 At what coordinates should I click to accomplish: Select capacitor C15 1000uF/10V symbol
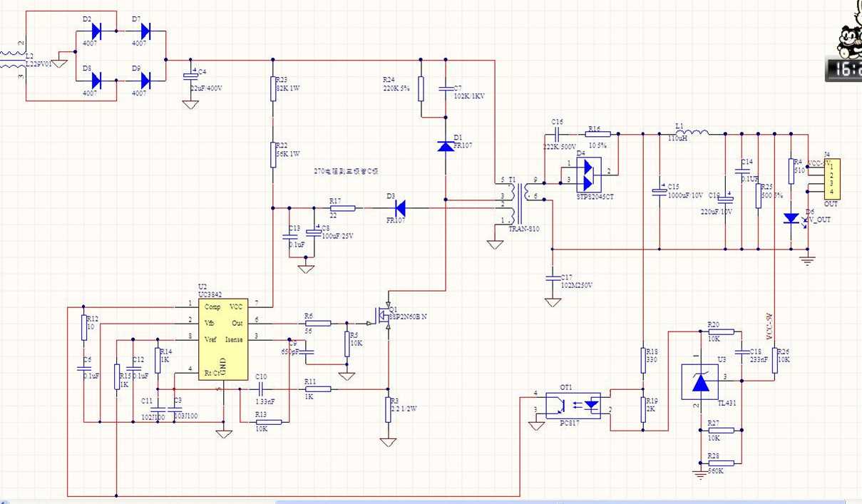(x=660, y=191)
